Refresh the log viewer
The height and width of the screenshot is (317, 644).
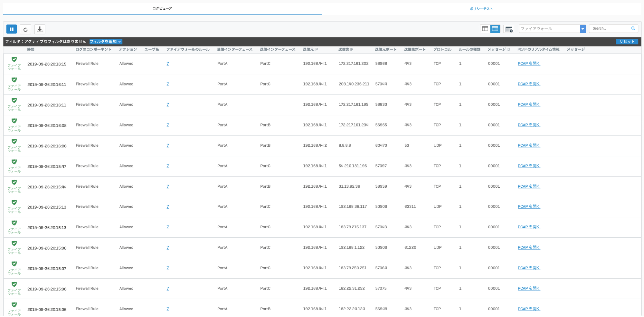tap(25, 29)
